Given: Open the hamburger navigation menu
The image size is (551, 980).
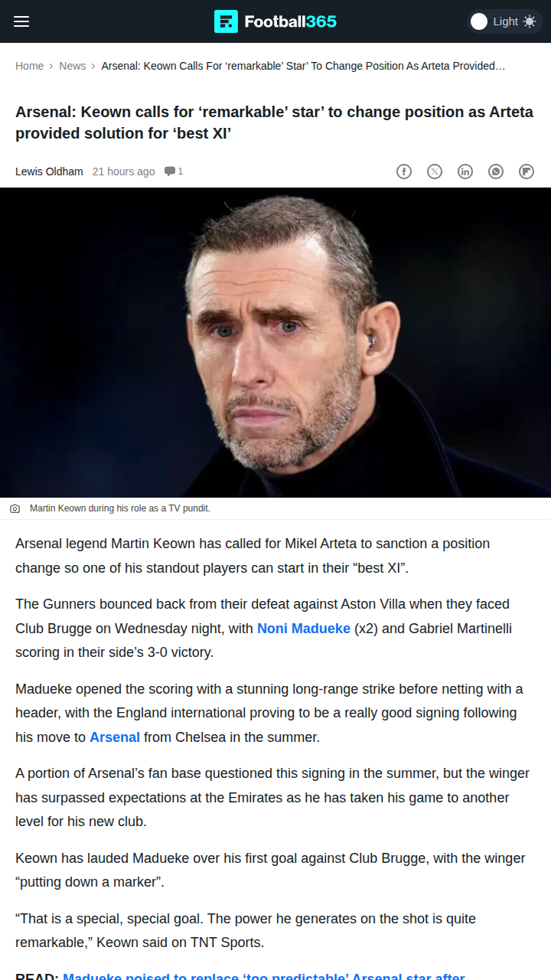Looking at the screenshot, I should click(21, 21).
